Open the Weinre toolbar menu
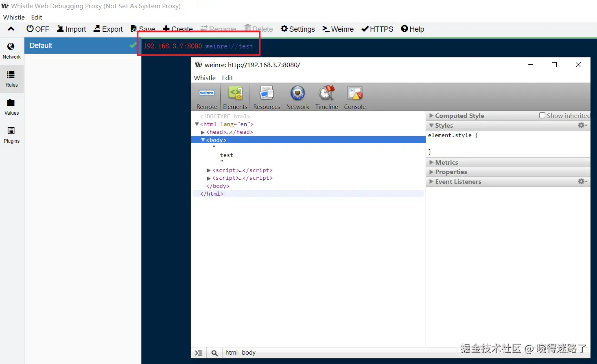Image resolution: width=597 pixels, height=364 pixels. click(x=338, y=29)
